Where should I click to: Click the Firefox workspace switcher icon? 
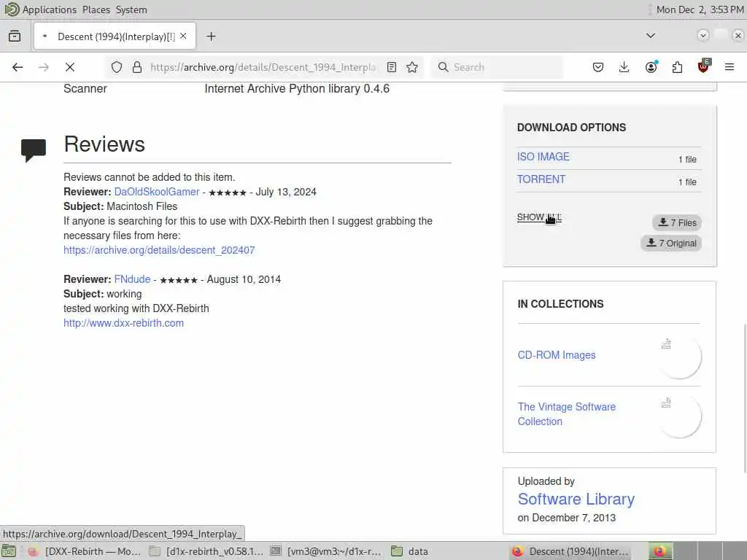(660, 551)
